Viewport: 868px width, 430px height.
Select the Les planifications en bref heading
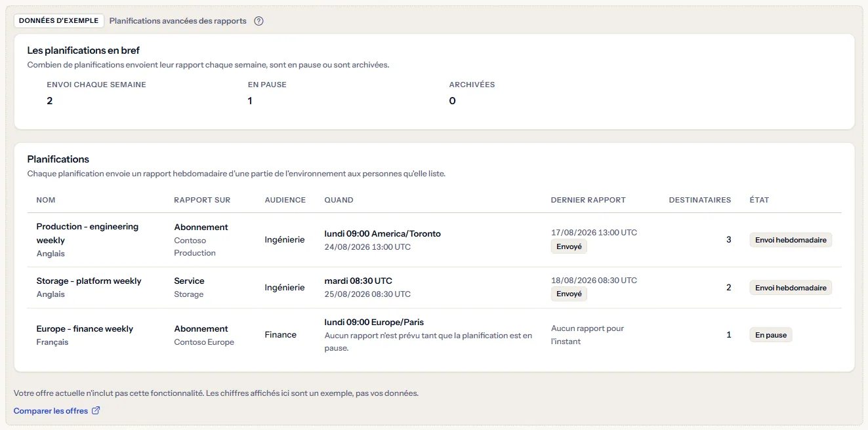coord(83,50)
